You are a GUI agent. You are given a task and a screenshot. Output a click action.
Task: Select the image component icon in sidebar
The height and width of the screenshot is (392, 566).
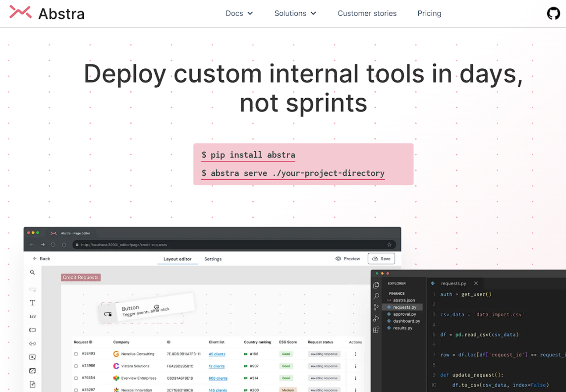point(33,371)
